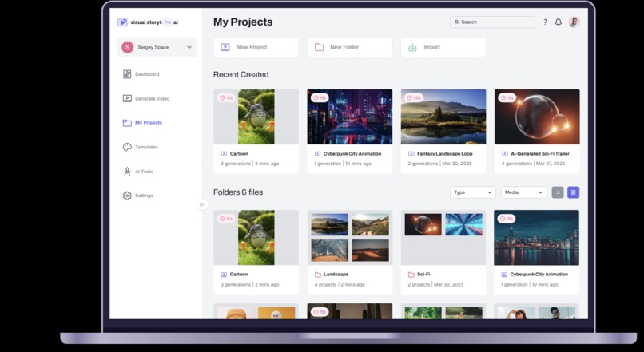Open the Sci-Fi folder thumbnails
Viewport: 644px width, 352px height.
pyautogui.click(x=443, y=238)
